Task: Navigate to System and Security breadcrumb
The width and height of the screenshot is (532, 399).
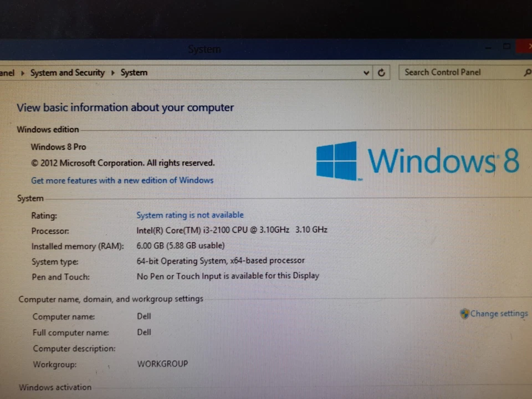Action: [67, 73]
